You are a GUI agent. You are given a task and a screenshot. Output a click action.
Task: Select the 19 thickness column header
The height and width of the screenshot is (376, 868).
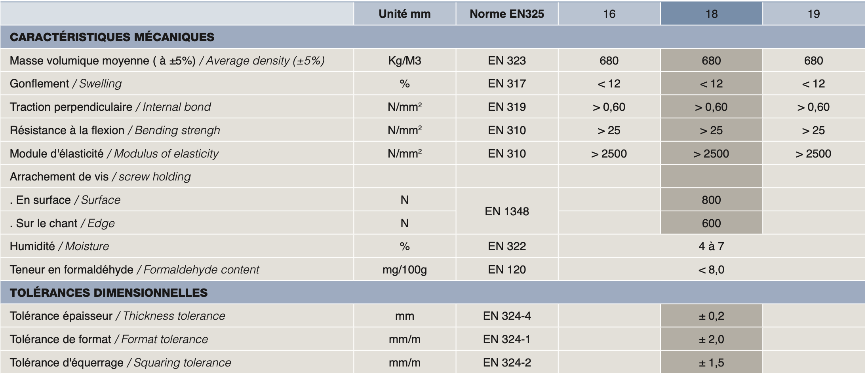813,14
